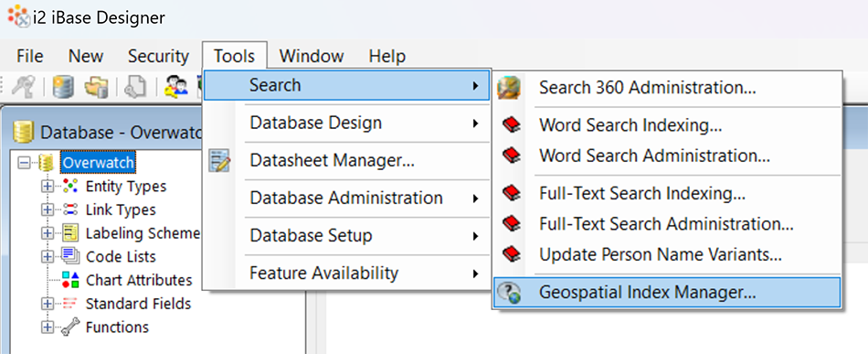Choose Word Search Indexing

(x=667, y=125)
